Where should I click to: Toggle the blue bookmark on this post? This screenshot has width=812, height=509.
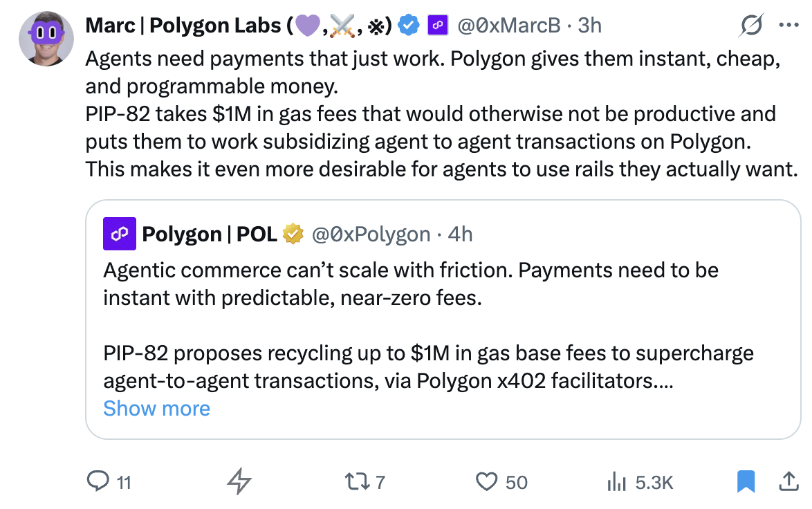point(746,481)
